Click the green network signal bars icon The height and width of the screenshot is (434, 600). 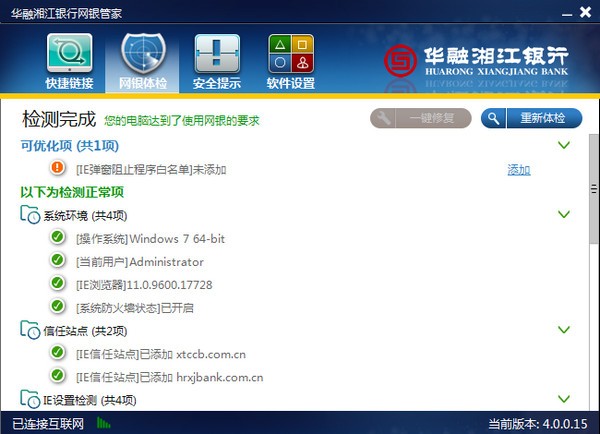103,423
